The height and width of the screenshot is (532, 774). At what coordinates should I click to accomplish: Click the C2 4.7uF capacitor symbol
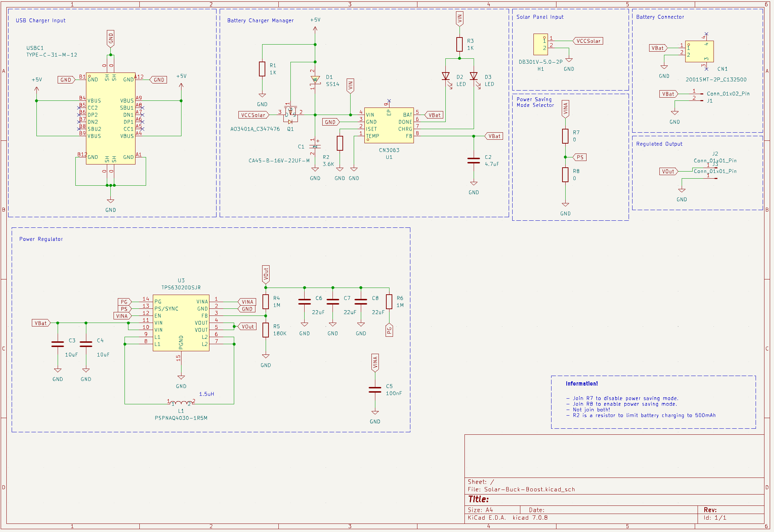pyautogui.click(x=473, y=161)
